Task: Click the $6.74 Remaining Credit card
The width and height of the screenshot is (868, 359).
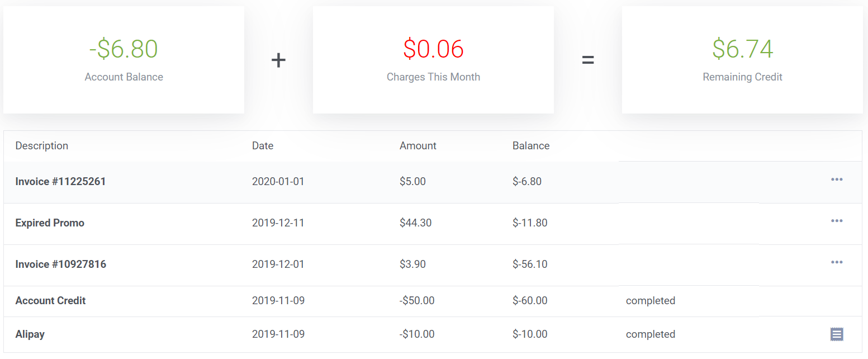Action: pyautogui.click(x=742, y=60)
